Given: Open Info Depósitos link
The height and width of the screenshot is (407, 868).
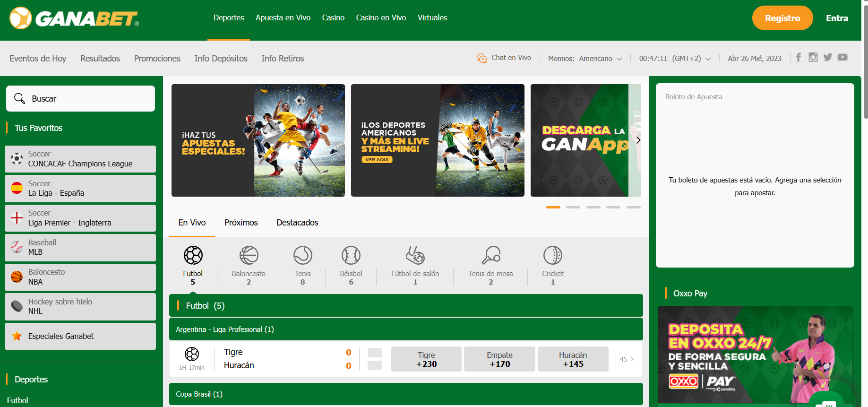Looking at the screenshot, I should click(221, 59).
